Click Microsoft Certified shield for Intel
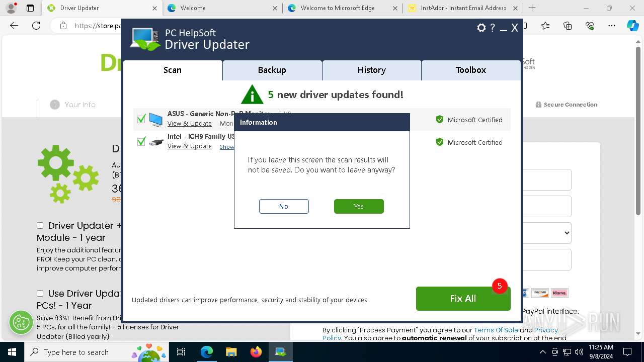 click(439, 142)
